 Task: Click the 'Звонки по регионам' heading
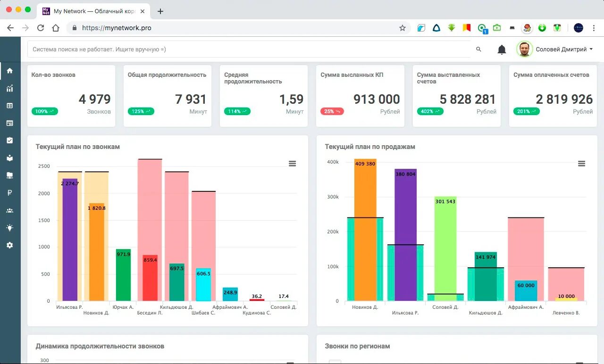coord(357,346)
